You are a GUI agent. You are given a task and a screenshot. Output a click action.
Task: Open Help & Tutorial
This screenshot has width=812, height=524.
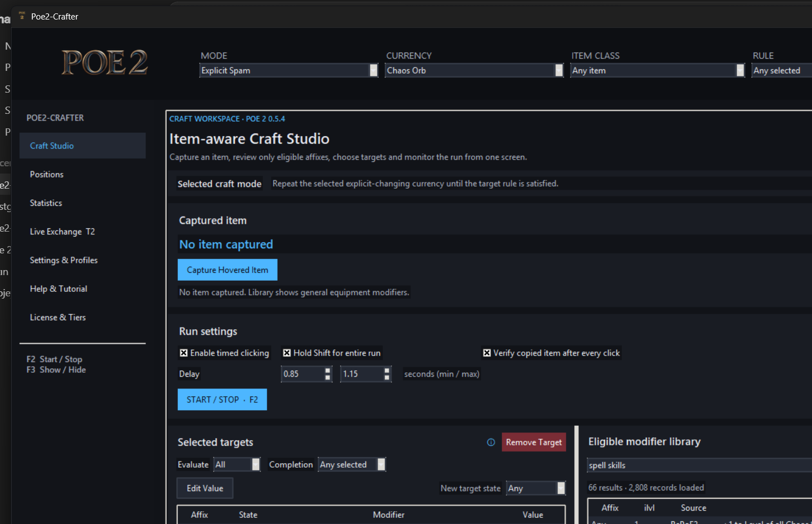tap(83, 289)
